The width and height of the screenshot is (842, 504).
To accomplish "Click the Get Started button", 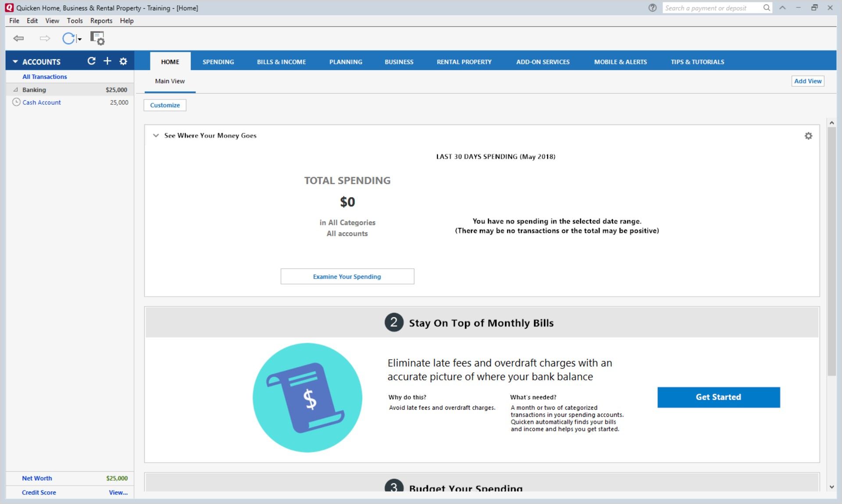I will point(718,397).
